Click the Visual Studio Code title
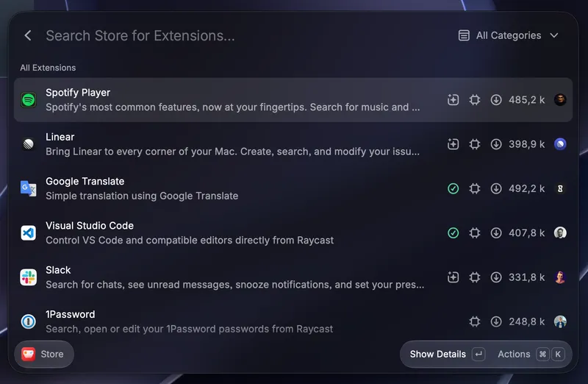The image size is (588, 384). (x=90, y=226)
